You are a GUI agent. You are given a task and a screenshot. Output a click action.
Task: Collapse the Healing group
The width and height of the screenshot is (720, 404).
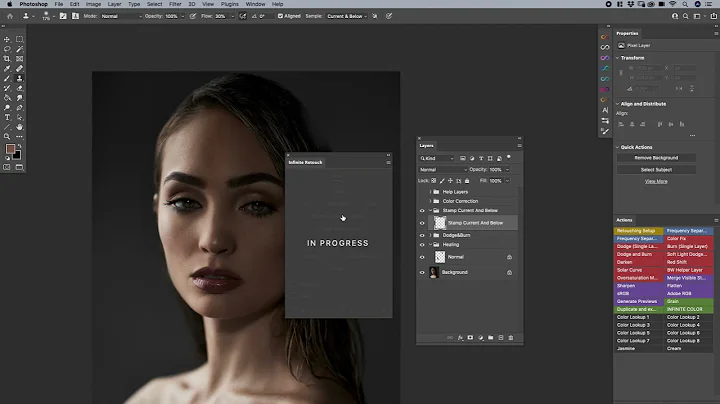point(430,245)
